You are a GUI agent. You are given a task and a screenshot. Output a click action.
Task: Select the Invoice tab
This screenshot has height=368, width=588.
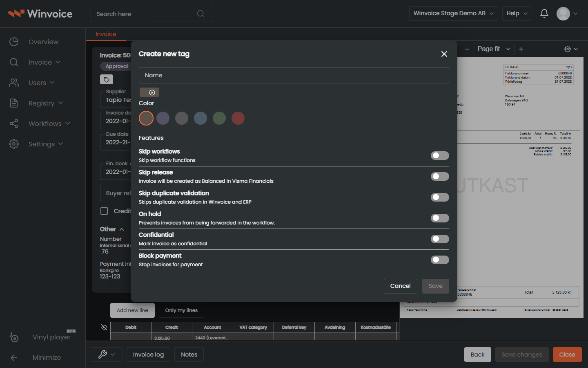[106, 34]
